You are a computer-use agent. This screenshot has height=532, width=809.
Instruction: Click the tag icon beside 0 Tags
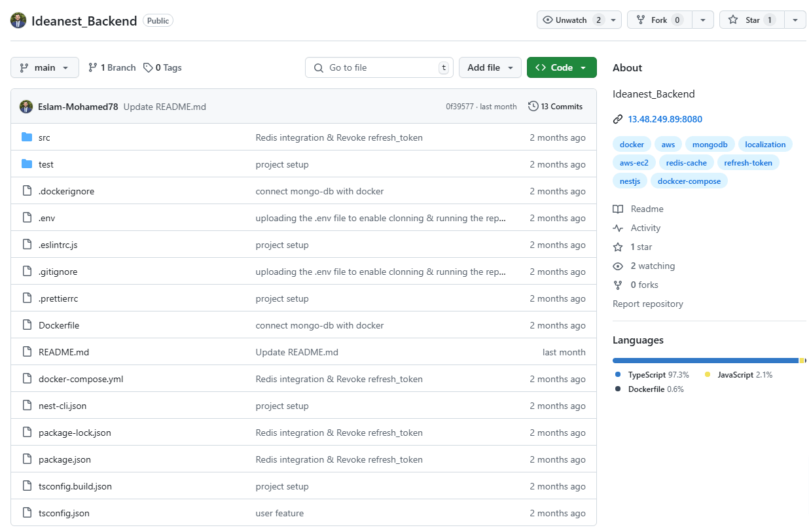148,67
